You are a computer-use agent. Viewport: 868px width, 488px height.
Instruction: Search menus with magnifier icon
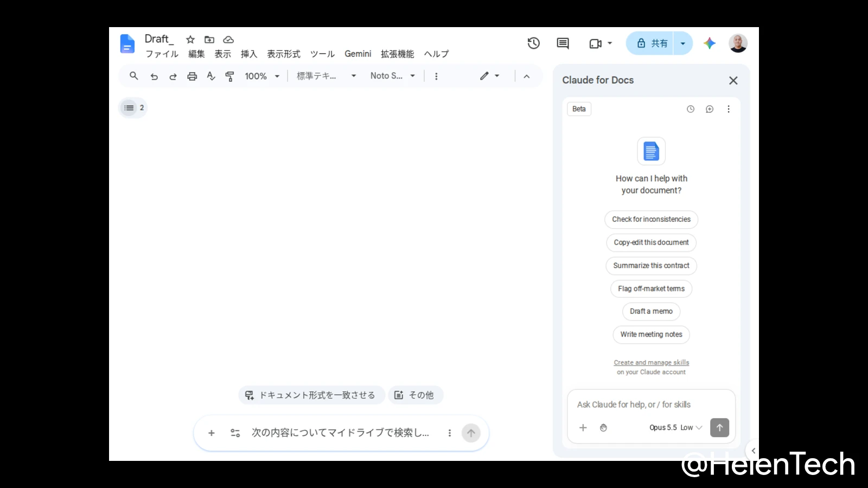(134, 76)
